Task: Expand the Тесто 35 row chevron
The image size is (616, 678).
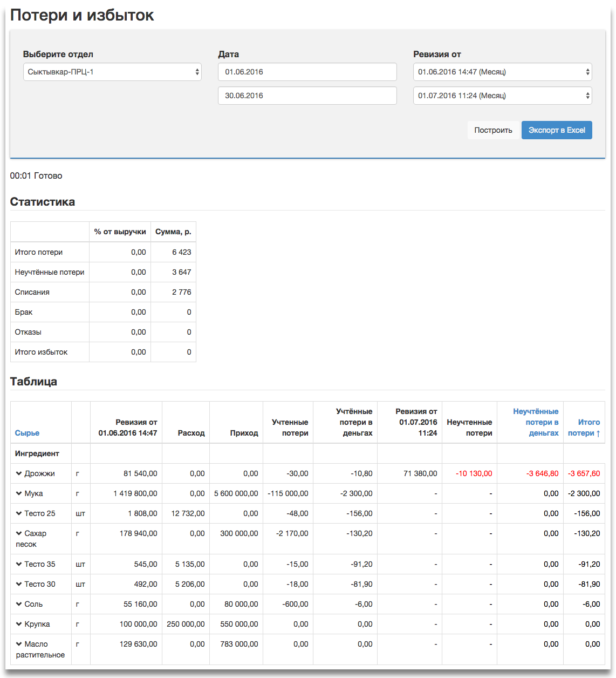Action: (19, 564)
